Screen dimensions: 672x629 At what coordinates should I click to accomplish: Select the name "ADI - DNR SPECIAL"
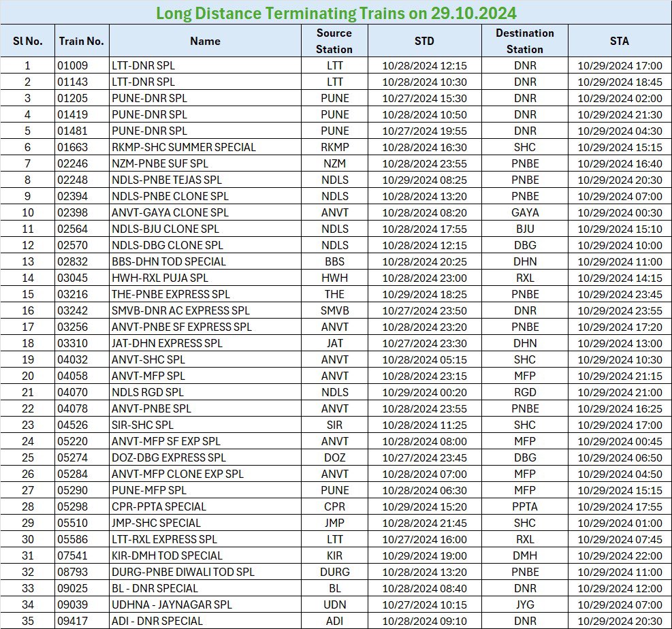(x=157, y=621)
